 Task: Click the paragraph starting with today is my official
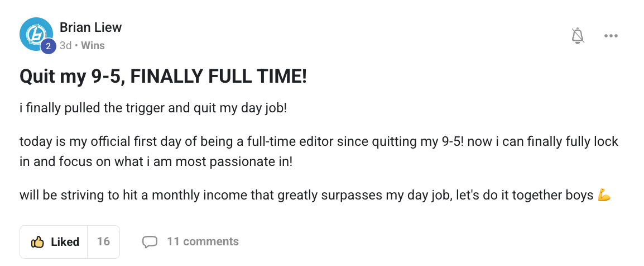click(318, 141)
